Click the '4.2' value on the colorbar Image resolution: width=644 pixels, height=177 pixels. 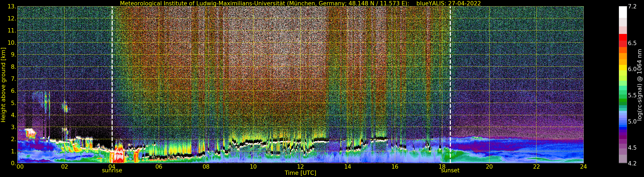632,163
